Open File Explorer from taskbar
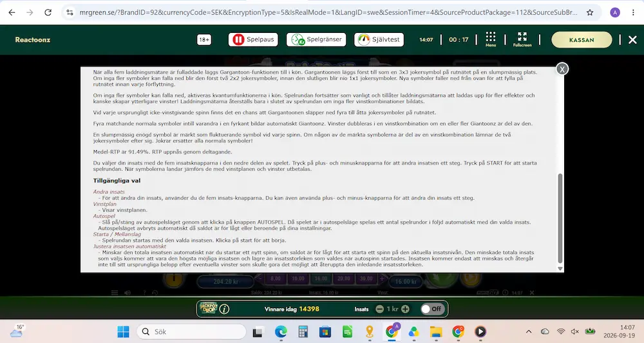Viewport: 644px width, 343px height. [436, 331]
